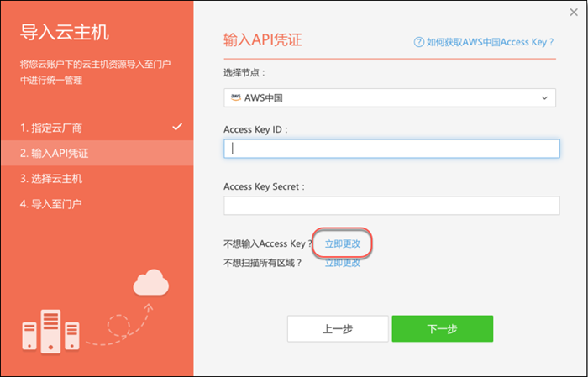Click the help question mark icon
The height and width of the screenshot is (377, 588).
tap(418, 42)
